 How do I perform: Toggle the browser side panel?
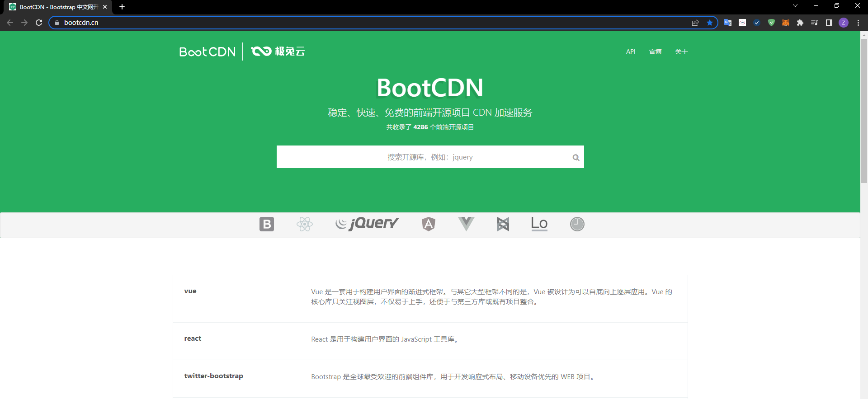[x=829, y=23]
